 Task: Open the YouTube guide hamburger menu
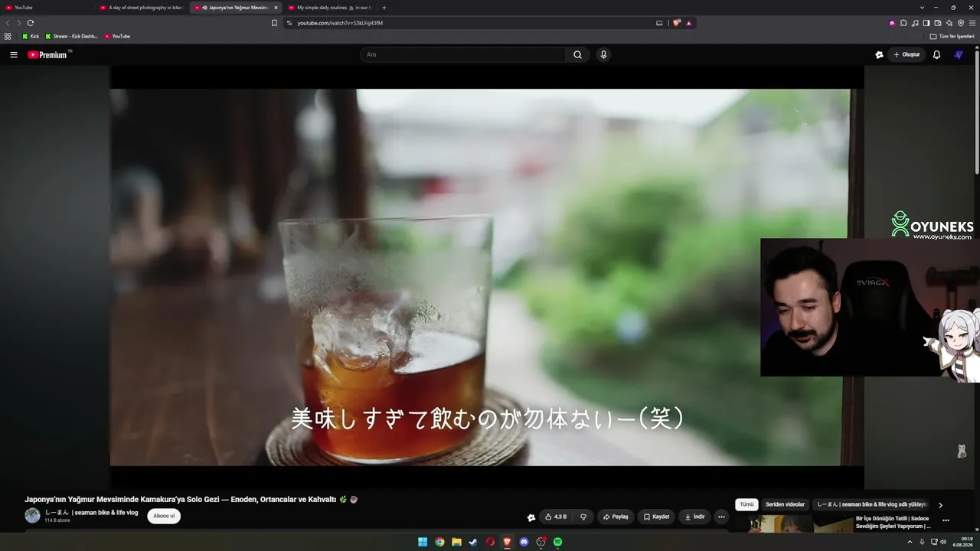click(13, 54)
